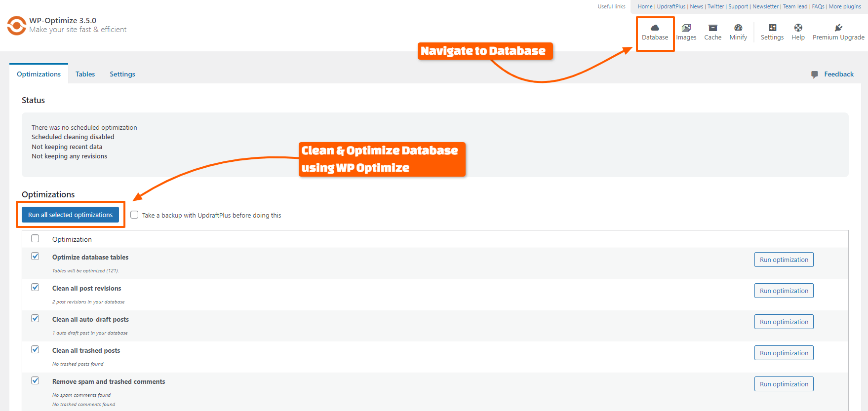Deselect Remove spam and trashed comments
This screenshot has width=868, height=411.
[x=35, y=381]
